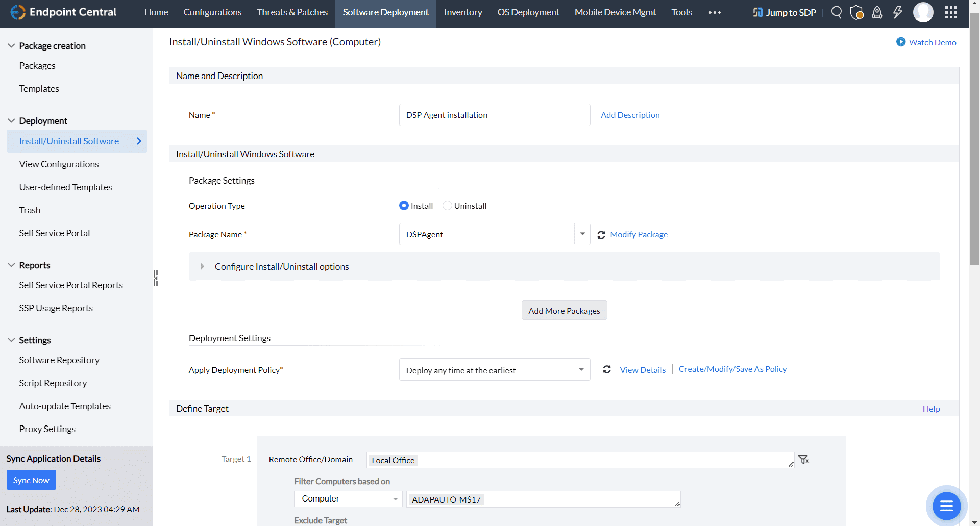Open the Apply Deployment Policy dropdown
Image resolution: width=980 pixels, height=526 pixels.
[581, 370]
